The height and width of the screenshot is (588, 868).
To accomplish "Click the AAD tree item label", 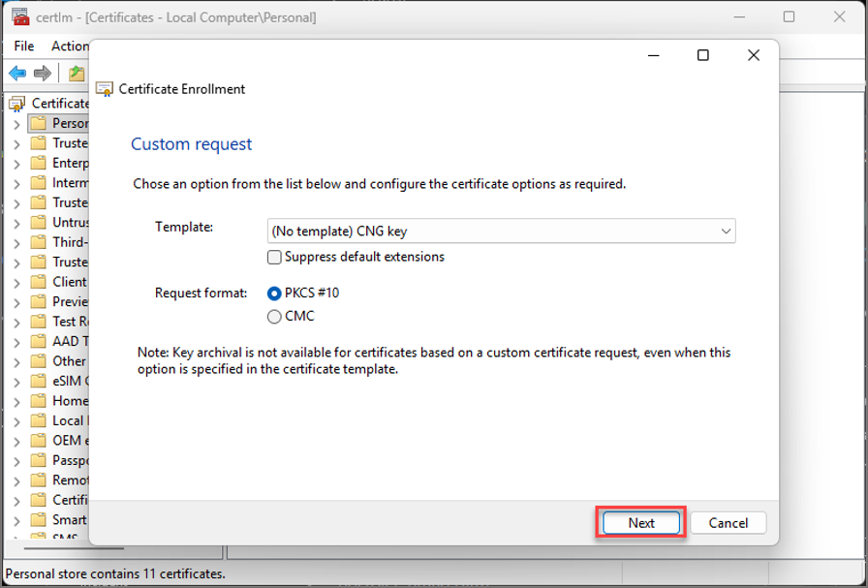I will click(x=71, y=341).
